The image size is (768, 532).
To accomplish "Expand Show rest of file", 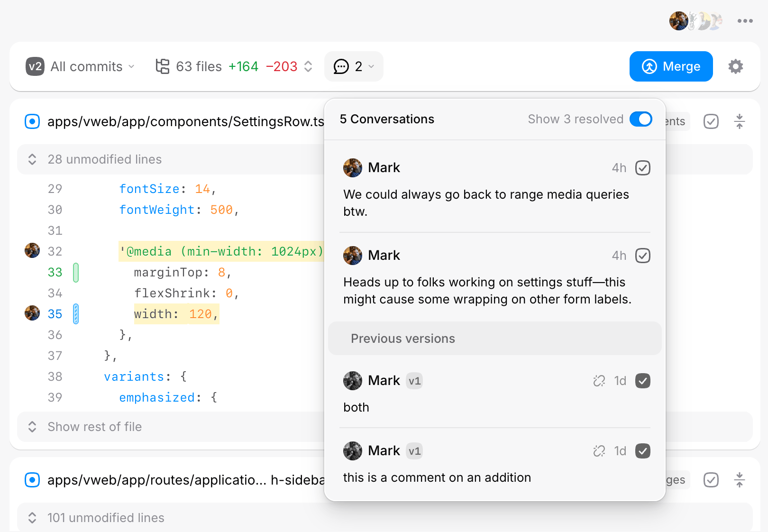I will [94, 427].
